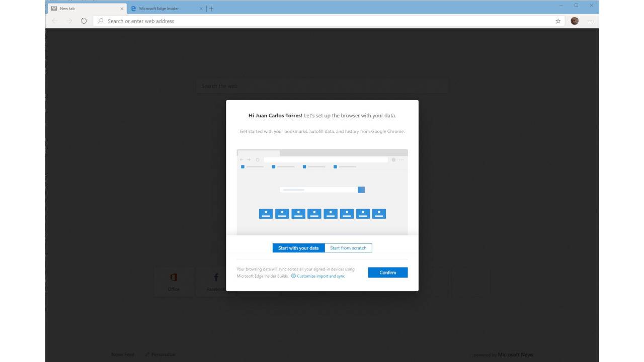The width and height of the screenshot is (644, 362).
Task: Click the browser Back arrow
Action: coord(54,21)
